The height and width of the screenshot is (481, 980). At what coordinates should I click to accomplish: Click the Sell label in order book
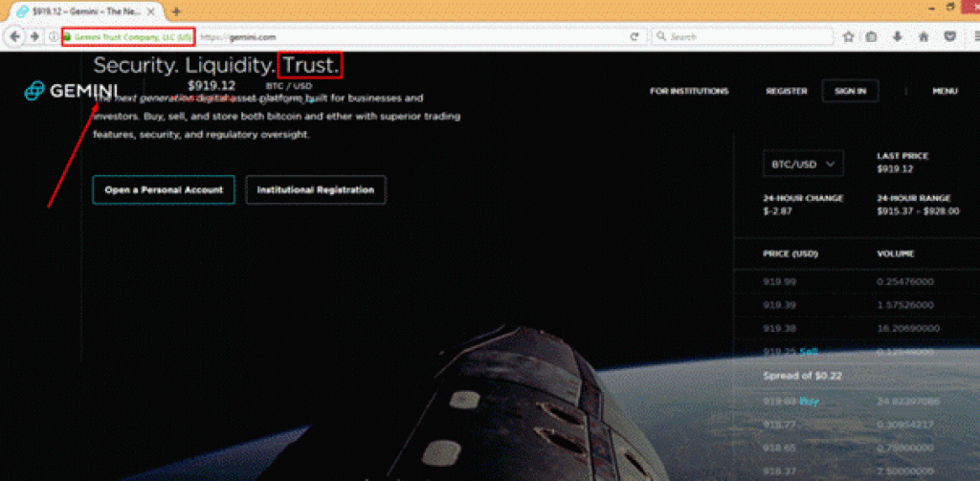809,352
